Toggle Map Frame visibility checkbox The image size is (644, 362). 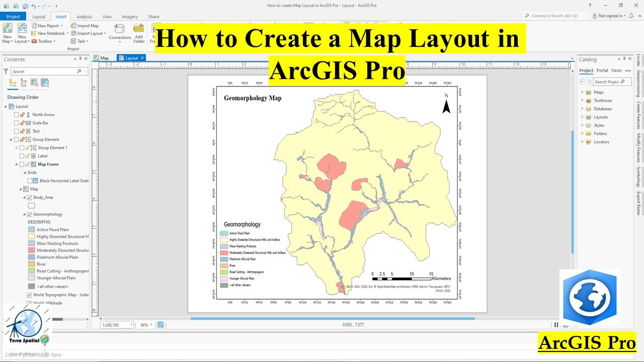pyautogui.click(x=22, y=164)
